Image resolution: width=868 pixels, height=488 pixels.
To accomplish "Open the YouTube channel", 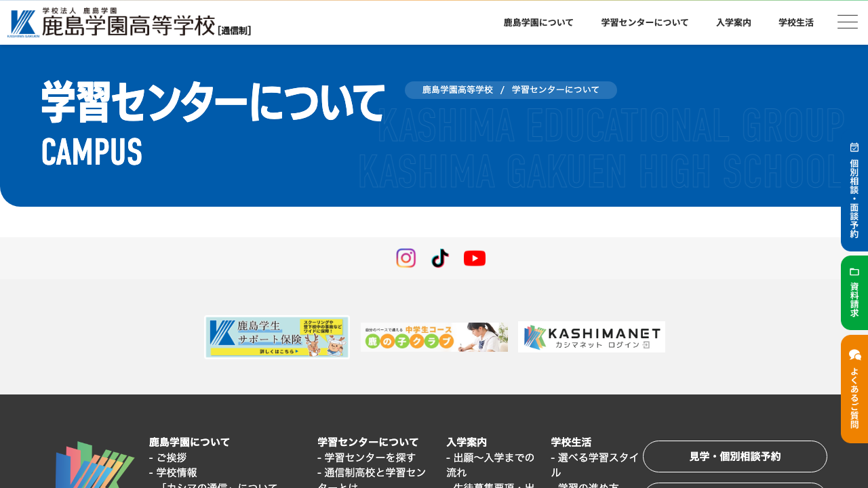I will 475,258.
